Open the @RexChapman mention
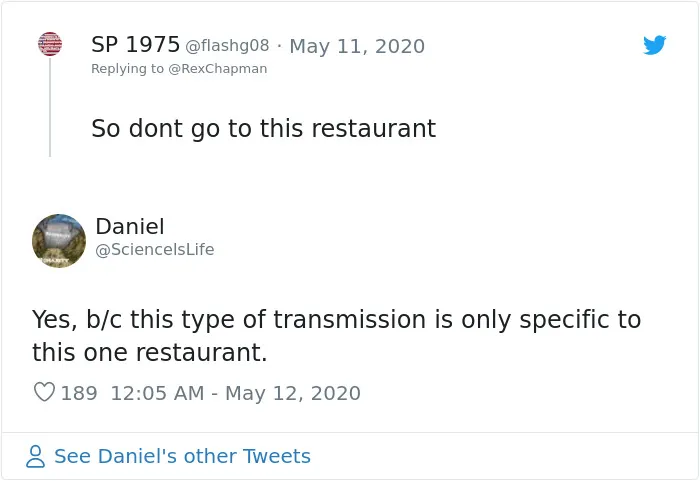700x481 pixels. coord(217,69)
